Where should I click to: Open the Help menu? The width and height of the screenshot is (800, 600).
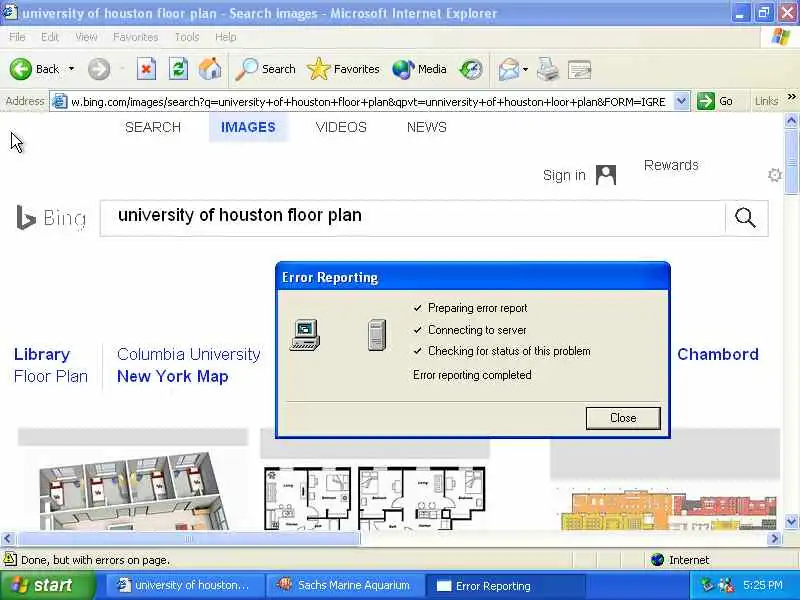pos(226,37)
